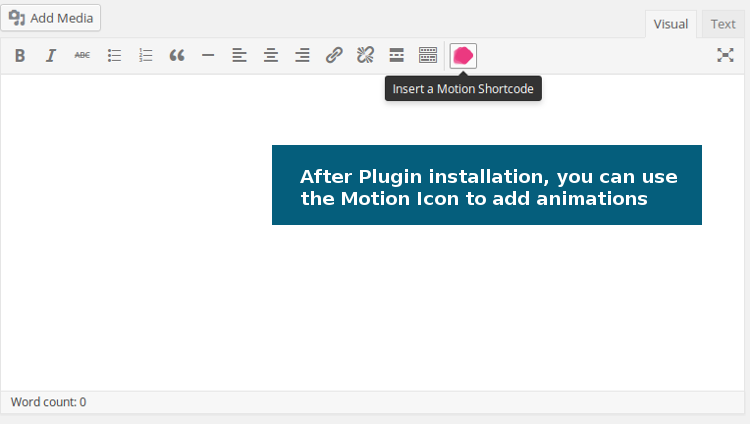Open the Add Media dialog
750x424 pixels.
click(51, 18)
